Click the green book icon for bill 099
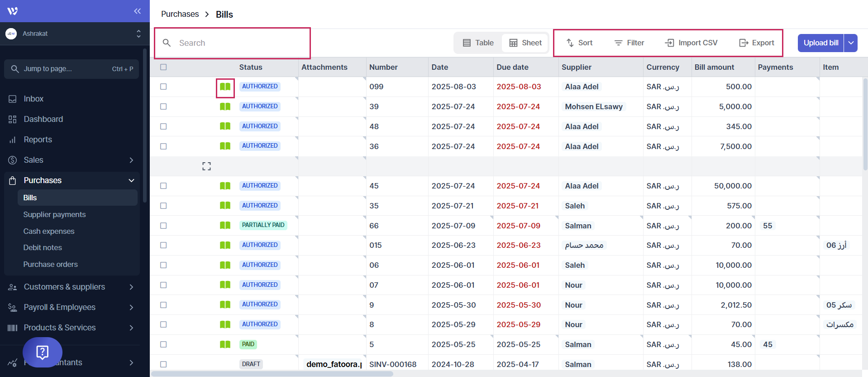868x377 pixels. pyautogui.click(x=225, y=87)
